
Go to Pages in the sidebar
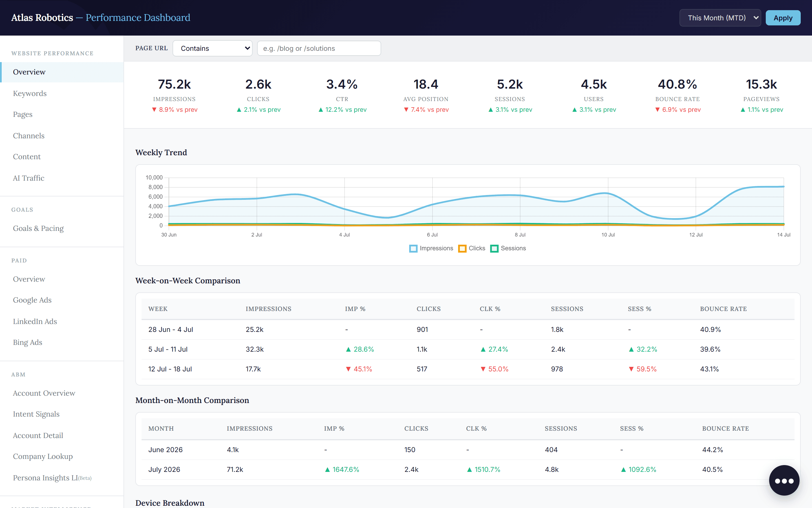pos(62,114)
